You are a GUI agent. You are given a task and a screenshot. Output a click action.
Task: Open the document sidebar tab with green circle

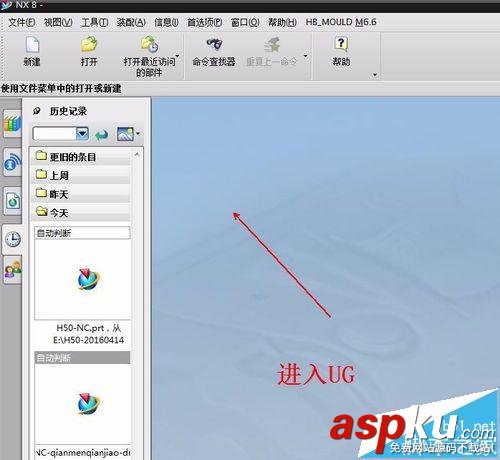12,201
